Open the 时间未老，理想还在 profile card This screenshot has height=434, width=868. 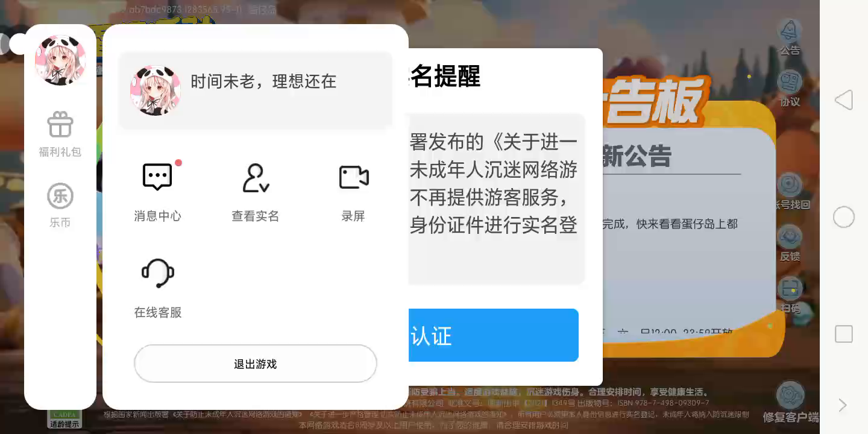(256, 90)
